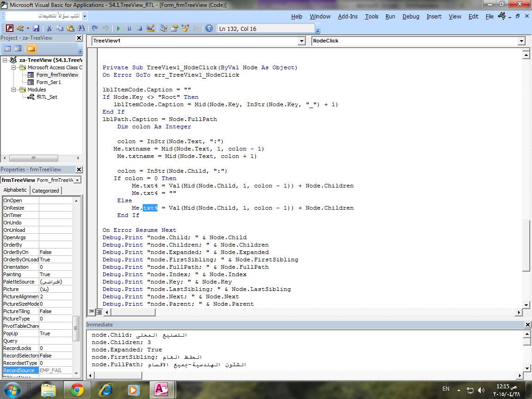
Task: Toggle Design Mode icon
Action: (151, 28)
